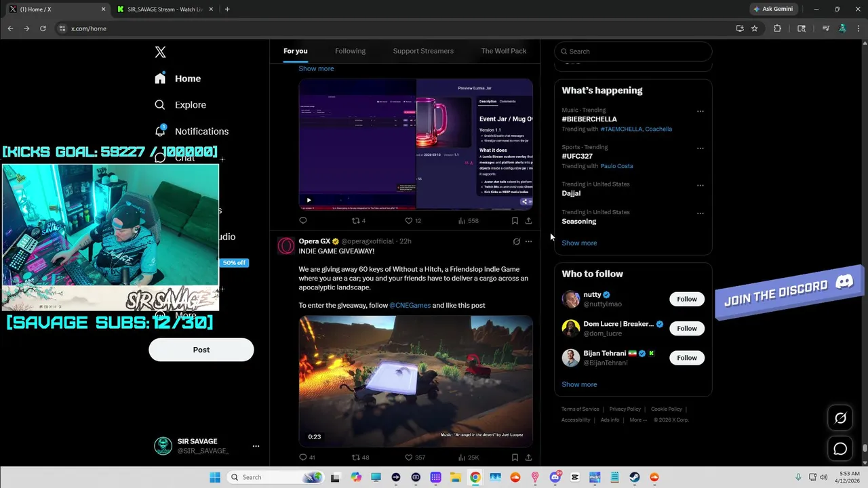Open Terms of Service link
The image size is (868, 488).
pos(580,409)
